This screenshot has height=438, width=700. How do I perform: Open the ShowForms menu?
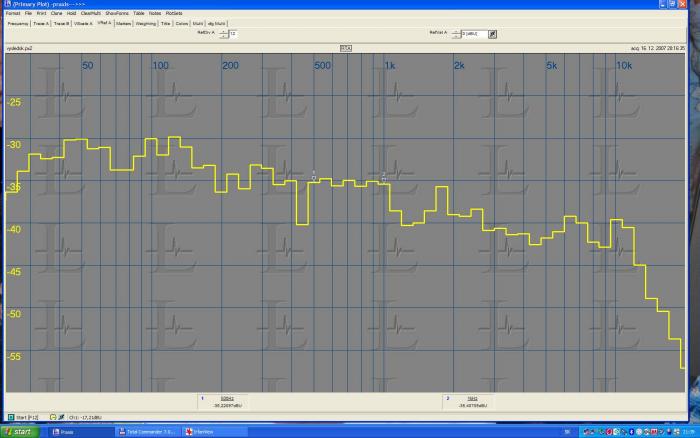point(117,13)
